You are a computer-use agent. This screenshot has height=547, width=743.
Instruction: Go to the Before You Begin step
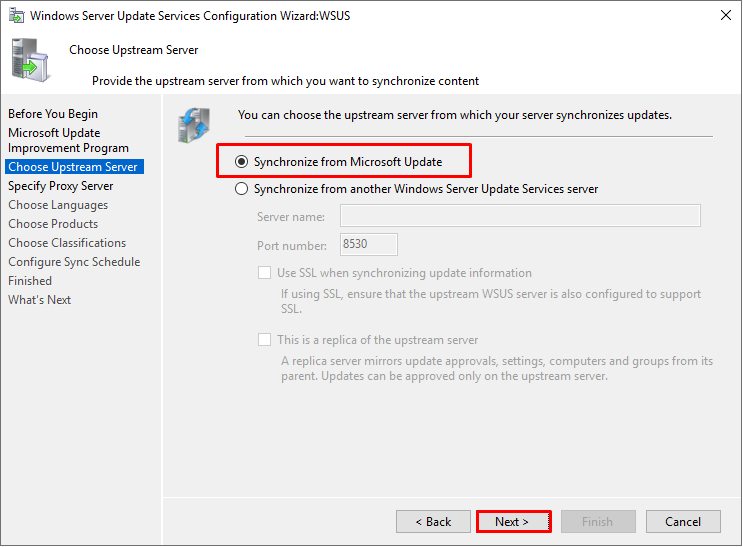click(53, 114)
